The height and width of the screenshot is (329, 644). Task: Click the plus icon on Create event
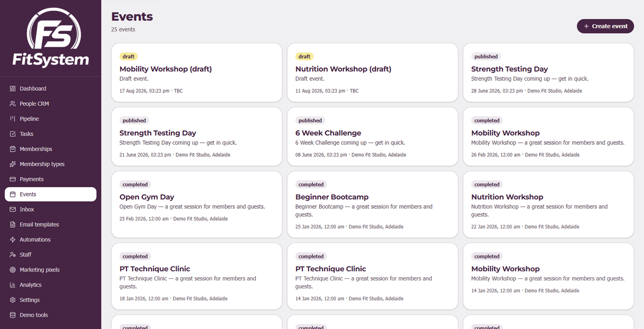[x=586, y=26]
